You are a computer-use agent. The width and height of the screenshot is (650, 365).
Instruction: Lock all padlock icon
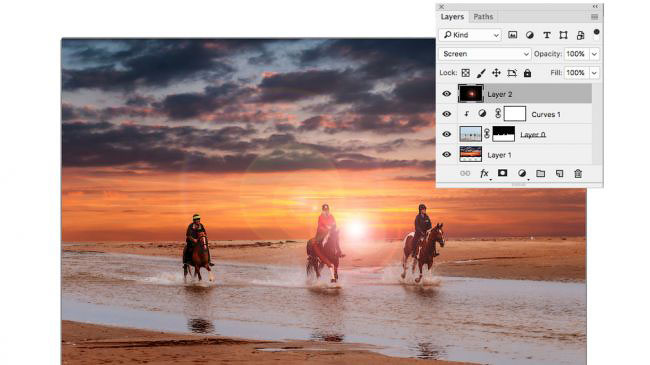pyautogui.click(x=527, y=73)
